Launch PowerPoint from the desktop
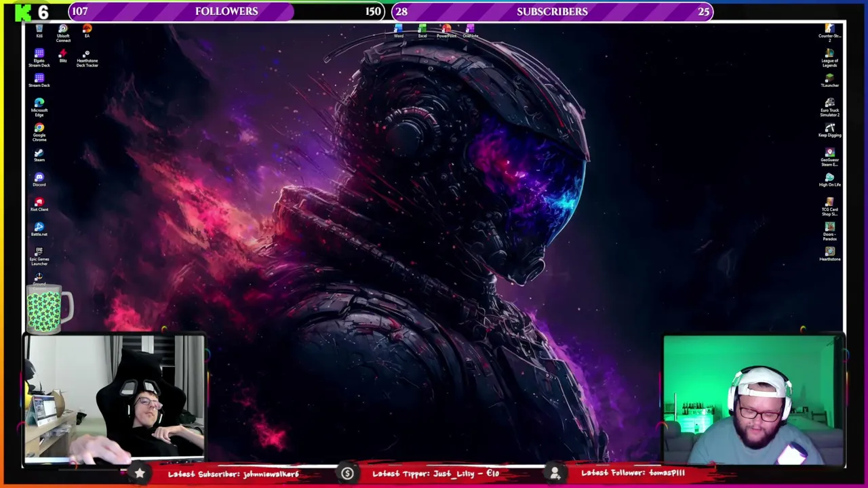Screen dimensions: 868x488 coord(446,30)
